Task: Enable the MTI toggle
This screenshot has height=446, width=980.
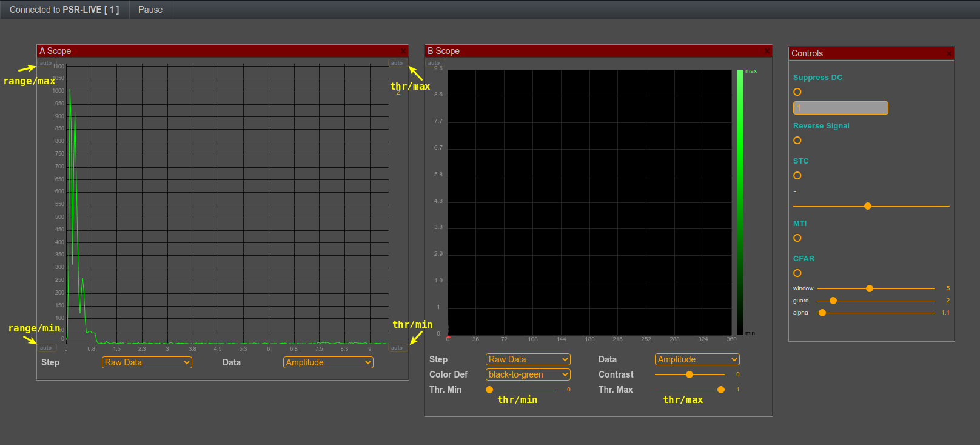Action: point(797,238)
